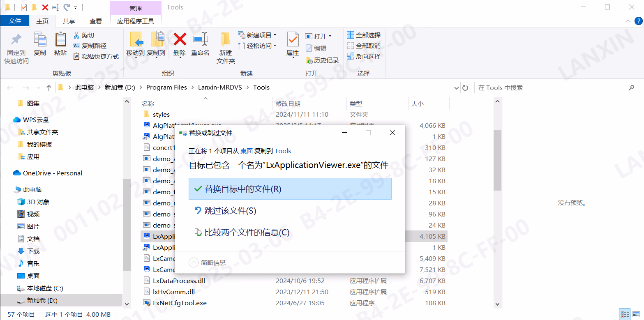Click the Paste icon in the ribbon
This screenshot has height=320, width=644.
point(60,40)
